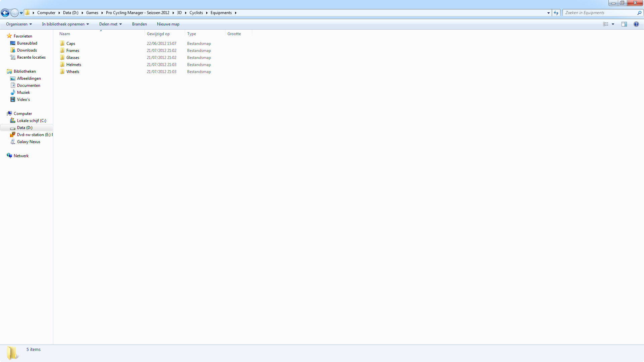Image resolution: width=644 pixels, height=362 pixels.
Task: Expand the recent pages dropdown arrow
Action: (x=21, y=13)
